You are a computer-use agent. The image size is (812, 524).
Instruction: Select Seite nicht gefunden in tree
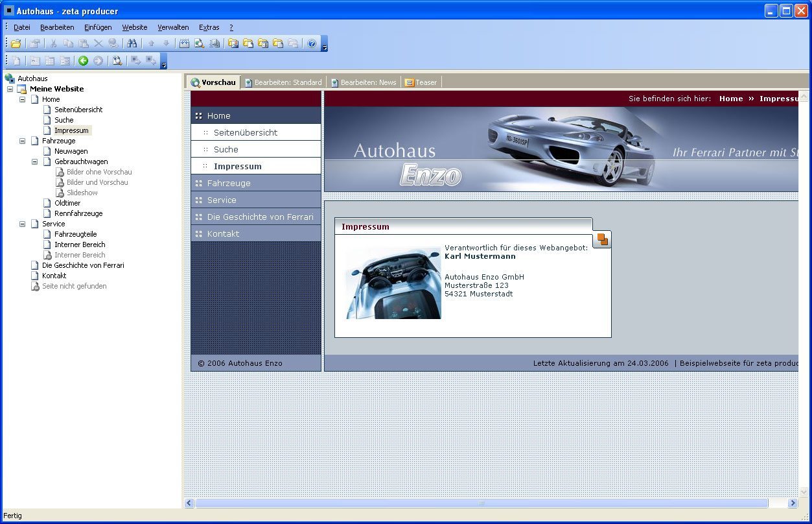(x=75, y=286)
